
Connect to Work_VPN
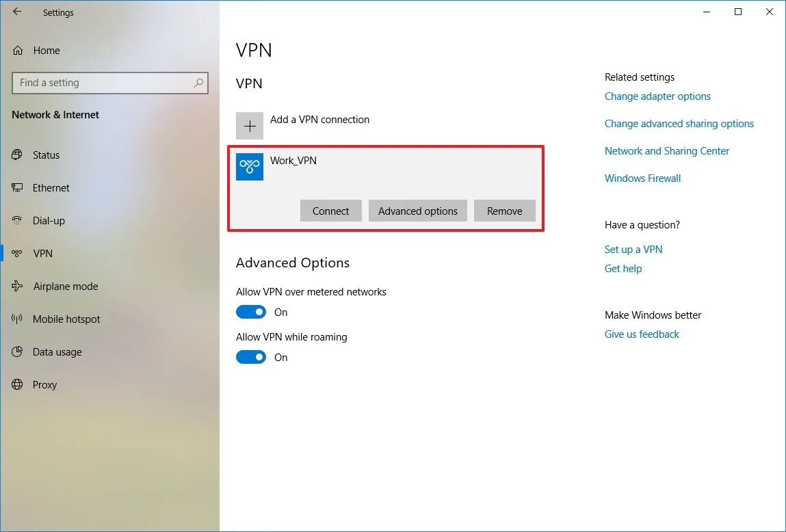pyautogui.click(x=330, y=211)
